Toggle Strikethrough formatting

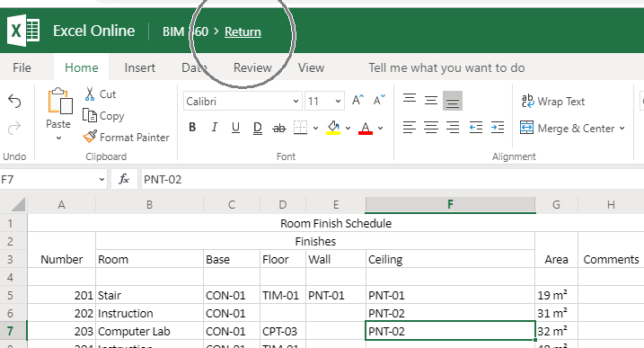278,129
